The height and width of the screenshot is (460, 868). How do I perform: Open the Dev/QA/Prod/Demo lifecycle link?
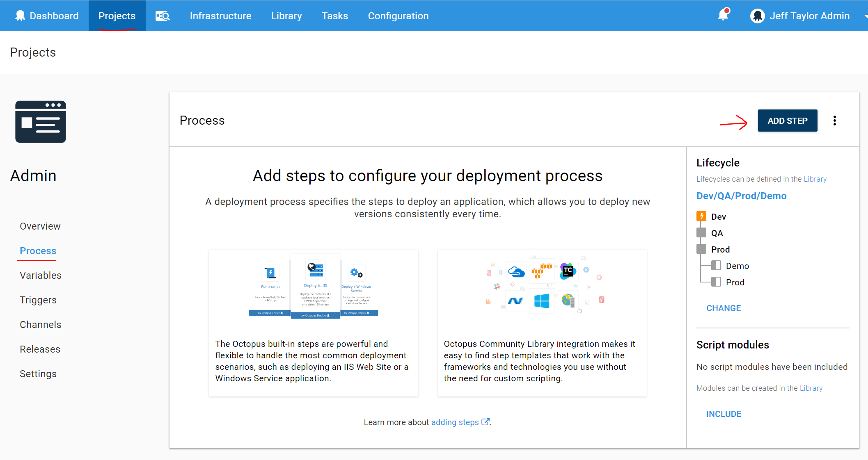741,196
